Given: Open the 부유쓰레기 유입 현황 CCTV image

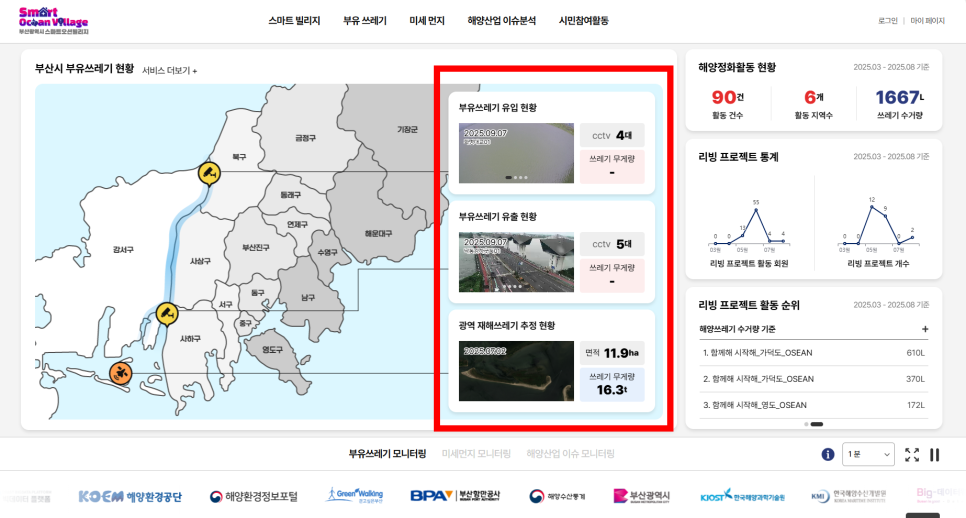Looking at the screenshot, I should (516, 153).
